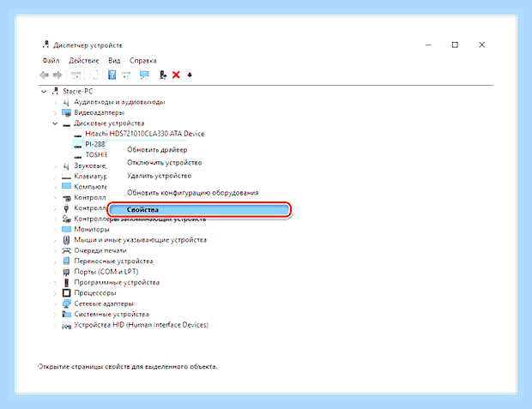Click the update driver toolbar icon
Viewport: 532px width, 409px height.
coord(163,75)
